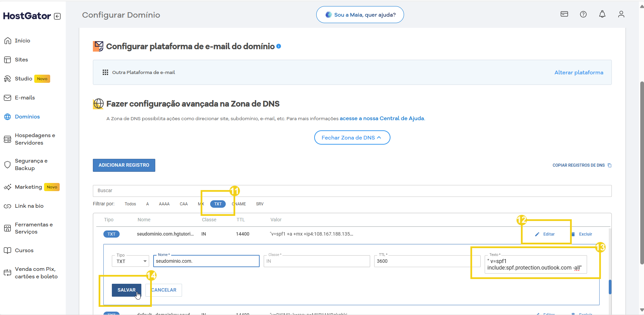The width and height of the screenshot is (644, 315).
Task: Click the page vertical scrollbar
Action: click(x=641, y=172)
